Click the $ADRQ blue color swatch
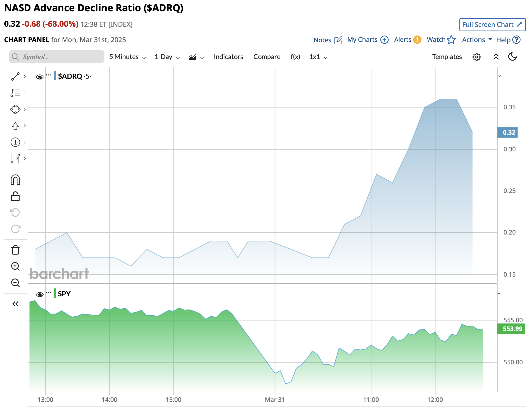The height and width of the screenshot is (408, 532). 55,76
